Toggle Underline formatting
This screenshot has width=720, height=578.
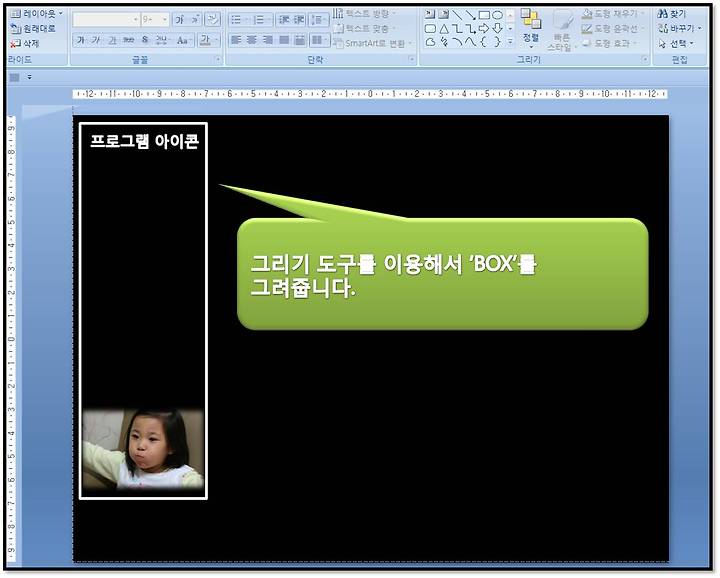tap(112, 40)
